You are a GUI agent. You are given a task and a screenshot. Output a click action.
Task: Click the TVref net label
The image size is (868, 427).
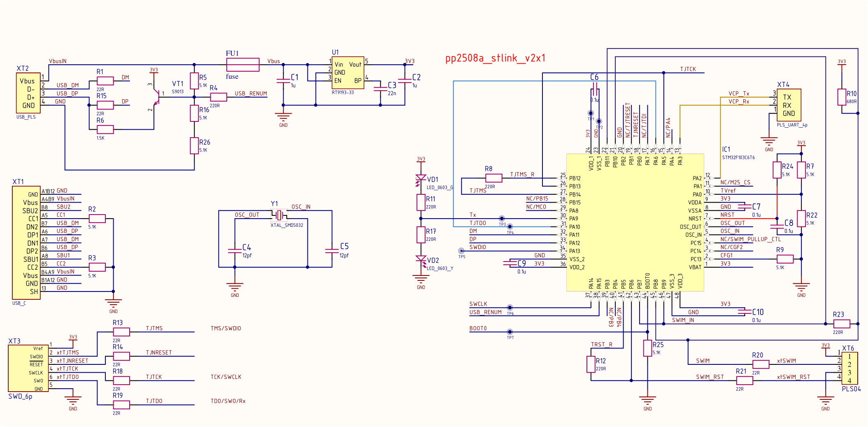point(728,191)
